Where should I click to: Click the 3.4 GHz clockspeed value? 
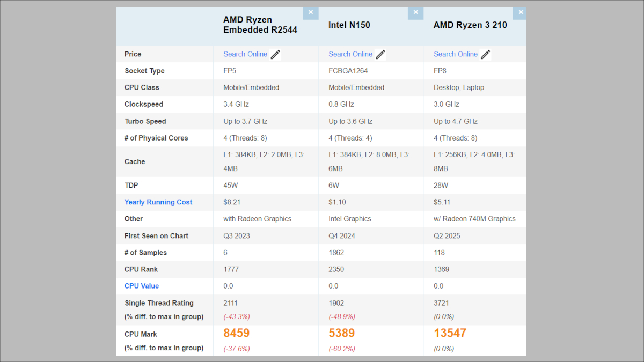[x=236, y=104]
